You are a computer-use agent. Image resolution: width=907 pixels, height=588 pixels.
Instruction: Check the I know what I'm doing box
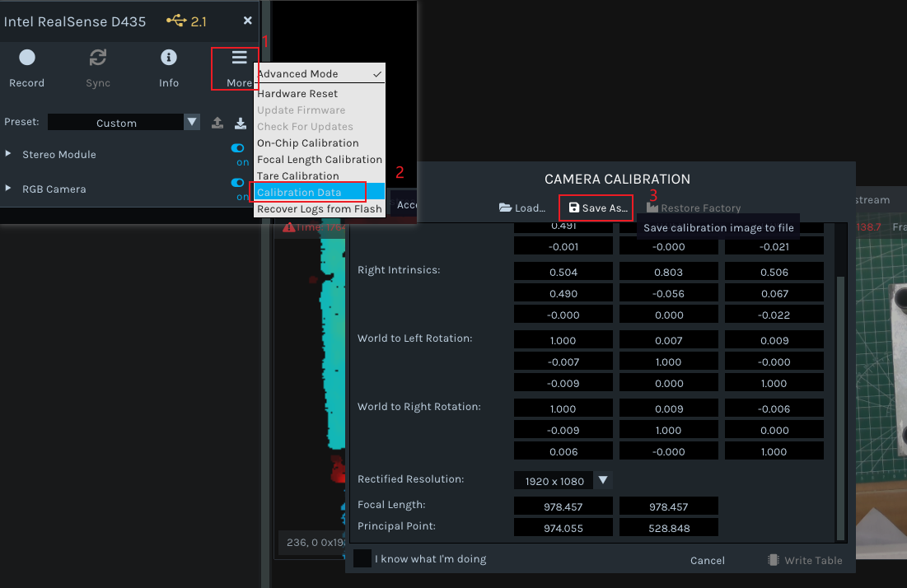[x=362, y=558]
